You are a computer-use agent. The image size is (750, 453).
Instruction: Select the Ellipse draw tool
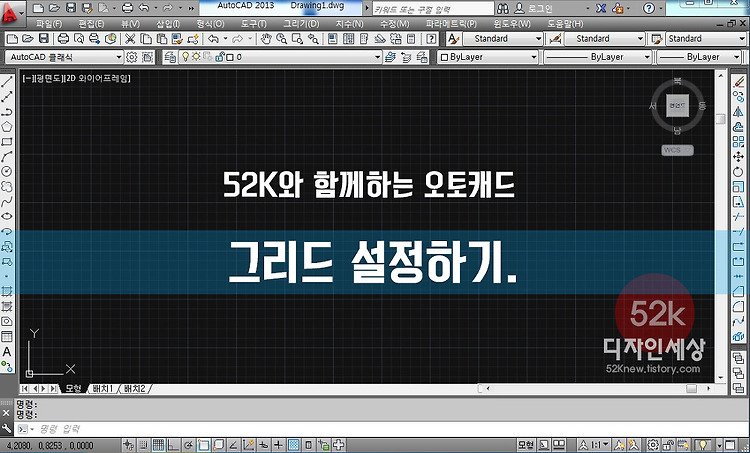7,216
